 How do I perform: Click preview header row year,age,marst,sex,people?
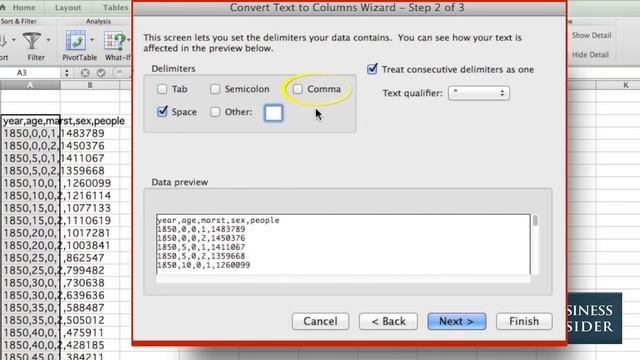click(218, 220)
